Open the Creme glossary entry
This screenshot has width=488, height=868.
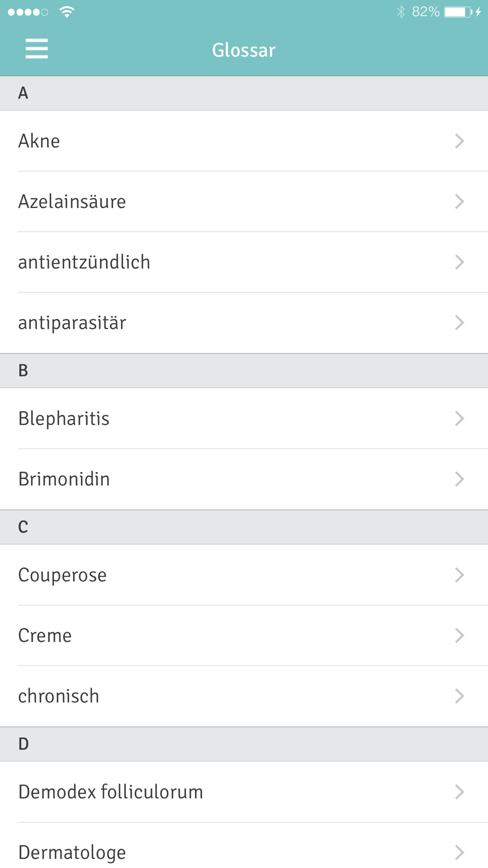tap(244, 636)
